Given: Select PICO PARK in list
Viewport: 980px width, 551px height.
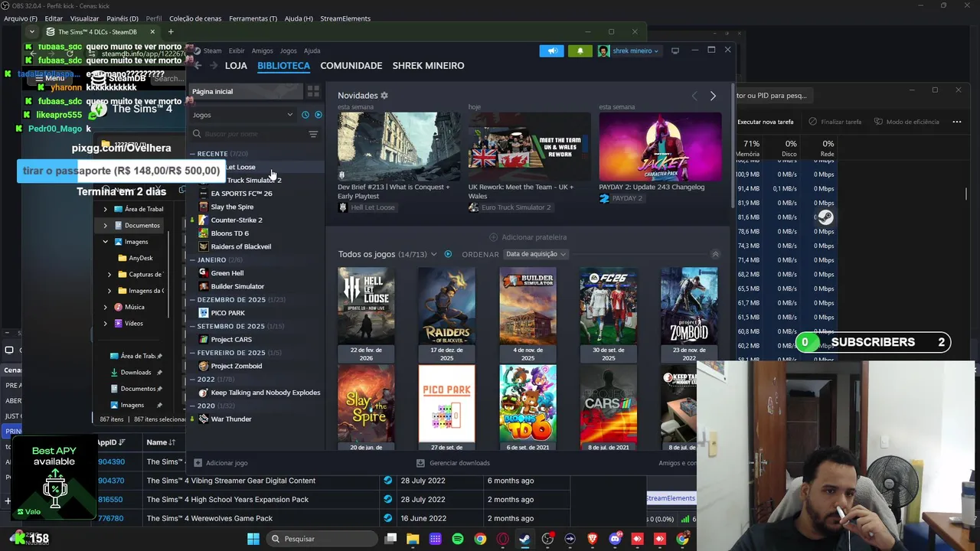Looking at the screenshot, I should [227, 313].
